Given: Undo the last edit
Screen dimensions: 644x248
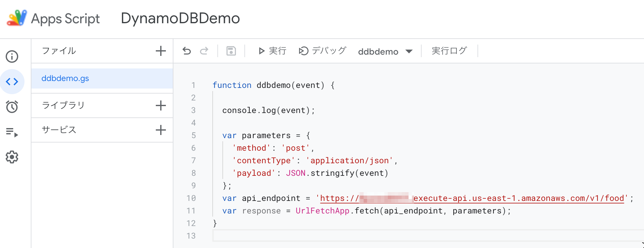Looking at the screenshot, I should click(x=187, y=51).
